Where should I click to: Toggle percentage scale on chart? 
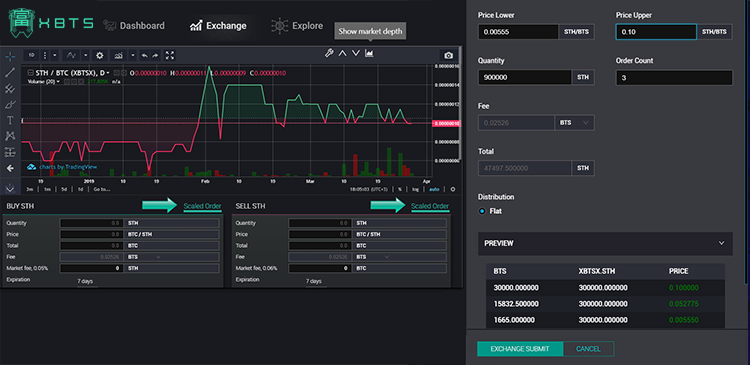click(400, 189)
